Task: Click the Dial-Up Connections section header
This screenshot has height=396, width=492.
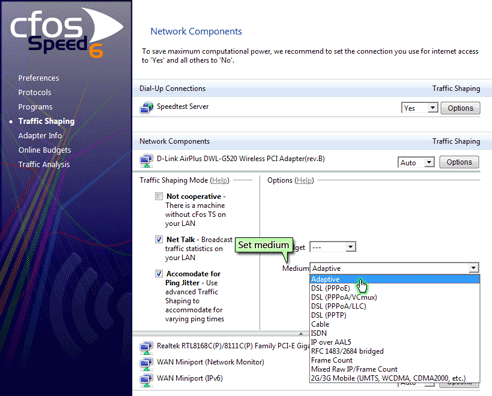Action: point(172,88)
